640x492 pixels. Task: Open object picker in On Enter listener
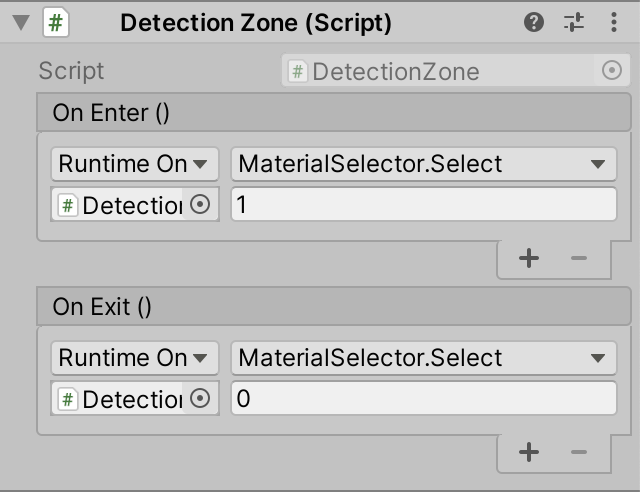click(x=200, y=205)
